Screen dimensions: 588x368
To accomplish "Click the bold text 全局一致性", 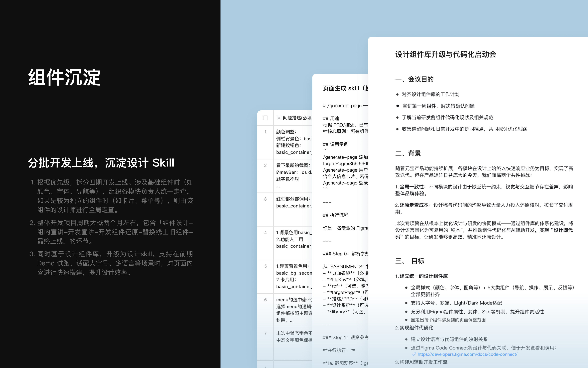I will (x=412, y=187).
